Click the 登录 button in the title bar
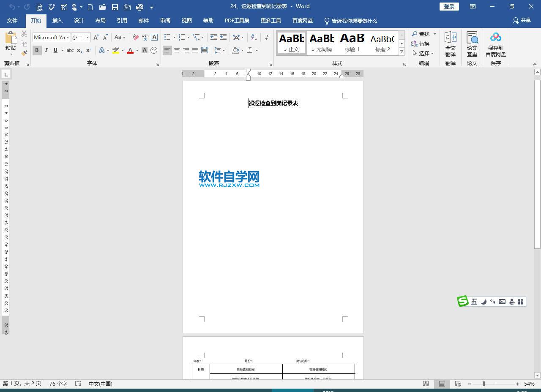The width and height of the screenshot is (541, 392). pos(449,6)
